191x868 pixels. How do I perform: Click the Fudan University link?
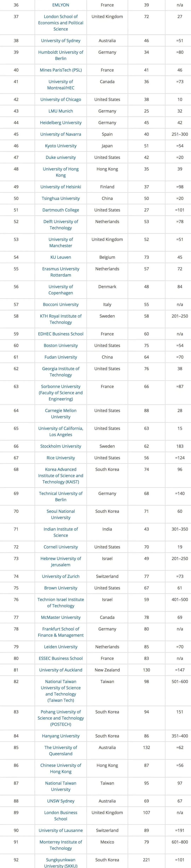pyautogui.click(x=60, y=357)
